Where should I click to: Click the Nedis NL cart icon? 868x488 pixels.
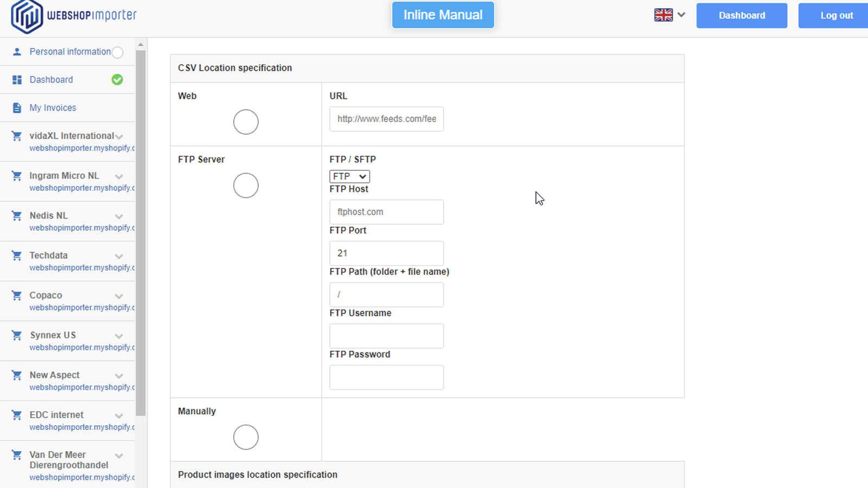tap(17, 216)
